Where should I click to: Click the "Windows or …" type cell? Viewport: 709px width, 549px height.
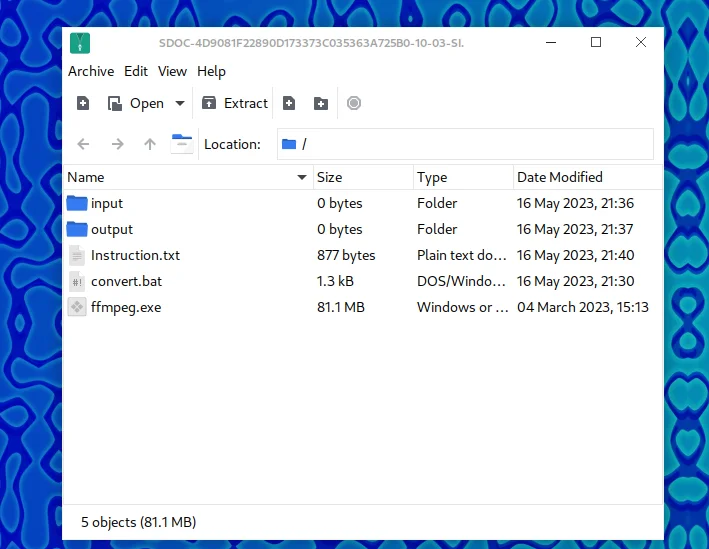click(x=463, y=308)
